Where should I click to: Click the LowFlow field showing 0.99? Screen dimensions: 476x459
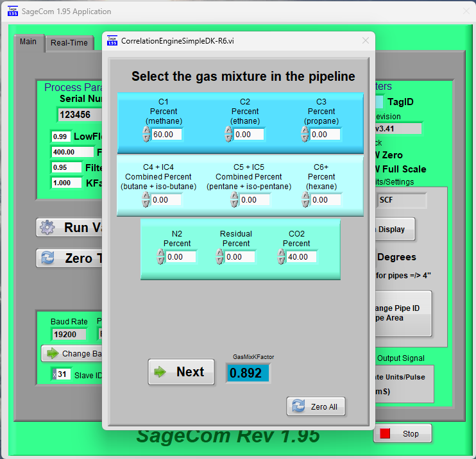pyautogui.click(x=61, y=137)
